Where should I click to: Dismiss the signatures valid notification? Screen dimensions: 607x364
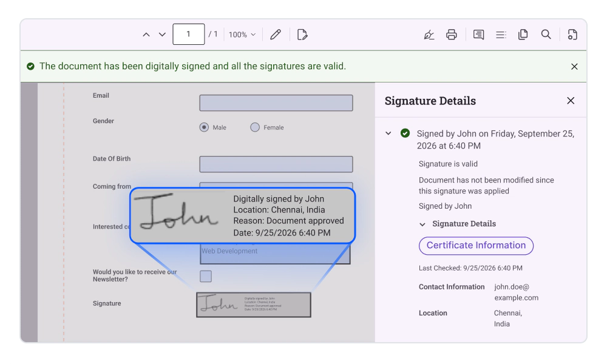(x=574, y=67)
